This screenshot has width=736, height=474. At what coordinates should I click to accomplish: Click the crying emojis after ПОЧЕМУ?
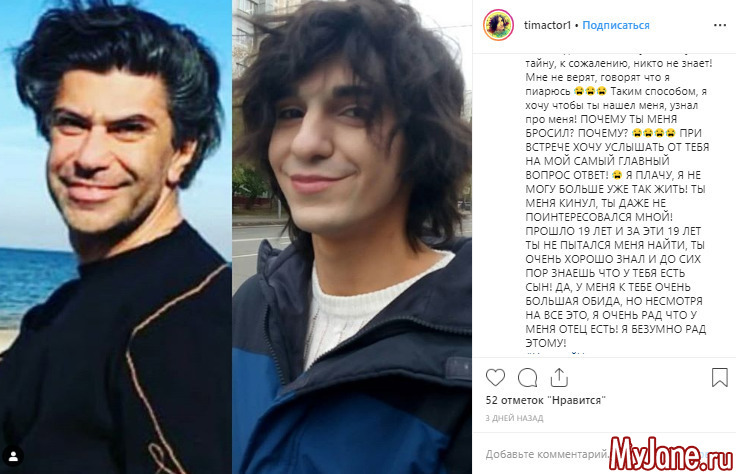pos(653,133)
